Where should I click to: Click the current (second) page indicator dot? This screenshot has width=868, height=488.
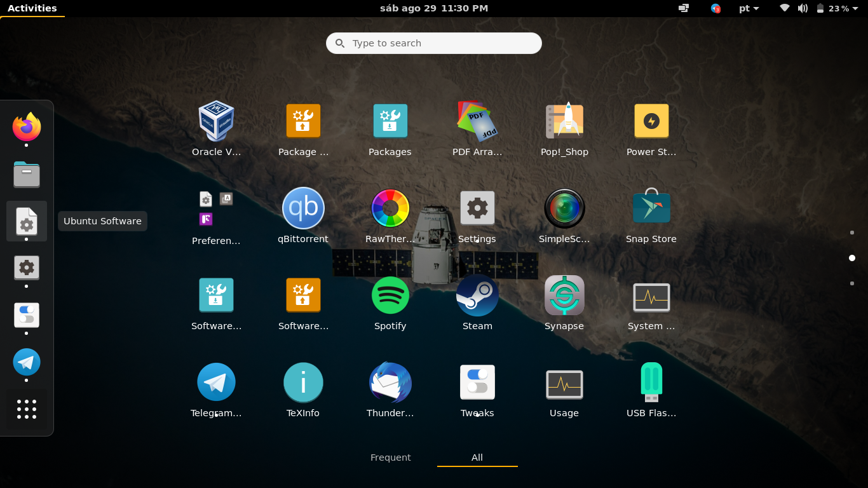click(852, 258)
